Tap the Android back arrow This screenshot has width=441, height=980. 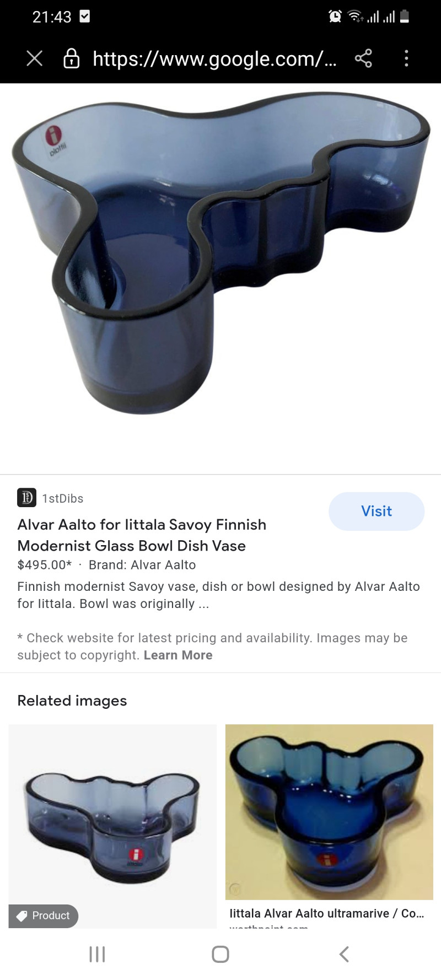(x=344, y=954)
